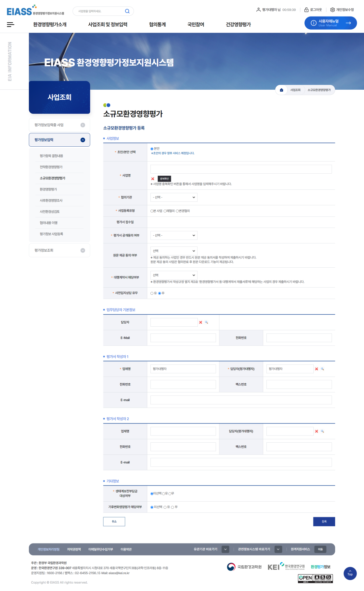
Task: Click the search magnifier icon in header
Action: click(127, 11)
